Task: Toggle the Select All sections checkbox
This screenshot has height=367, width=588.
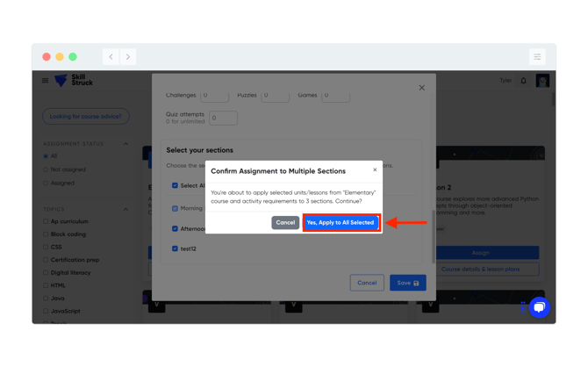Action: (x=175, y=186)
